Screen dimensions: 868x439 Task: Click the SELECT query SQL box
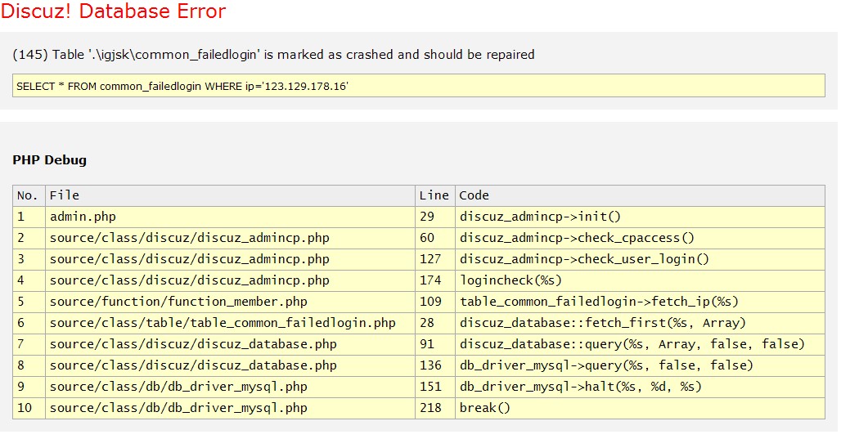pyautogui.click(x=419, y=86)
